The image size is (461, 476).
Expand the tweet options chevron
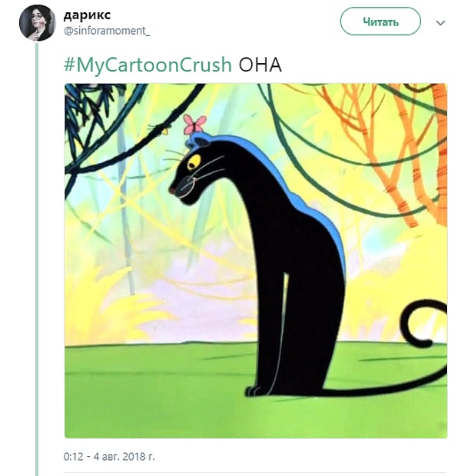pos(440,23)
